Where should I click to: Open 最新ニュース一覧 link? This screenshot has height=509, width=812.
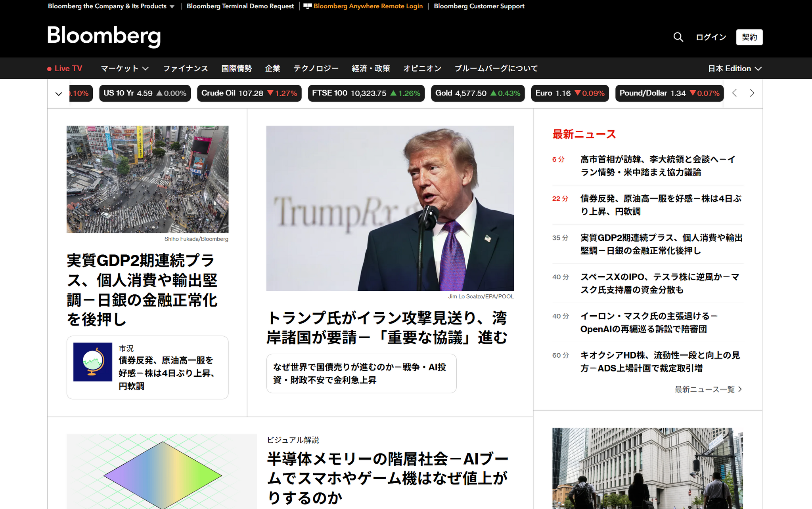[x=708, y=389]
